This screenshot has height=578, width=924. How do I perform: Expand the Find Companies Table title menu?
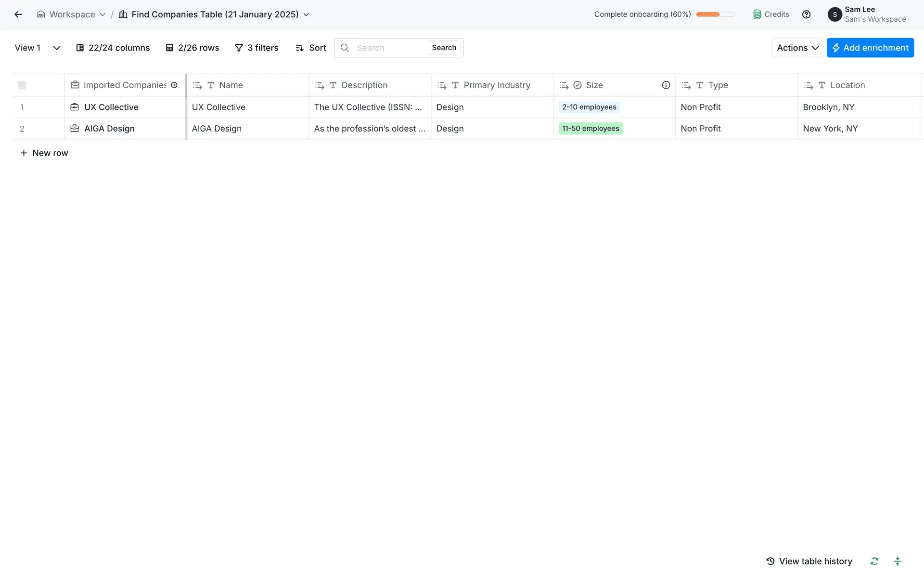(x=306, y=14)
